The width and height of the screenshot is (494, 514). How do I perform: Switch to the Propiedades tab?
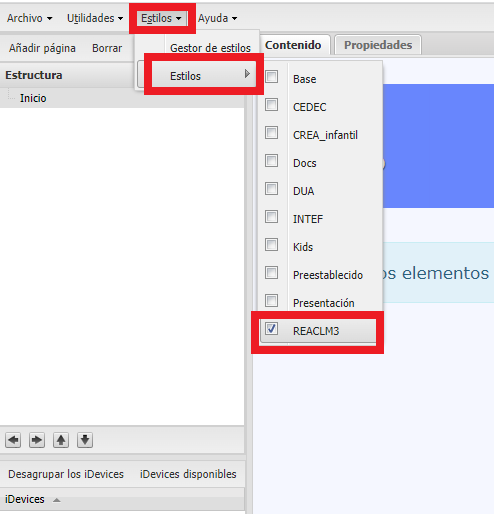point(378,45)
